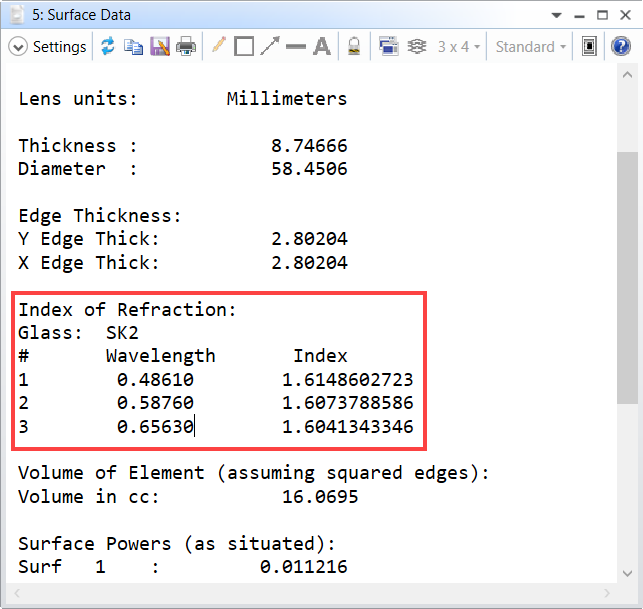Open the blue Help question icon
The width and height of the screenshot is (643, 609).
[621, 46]
